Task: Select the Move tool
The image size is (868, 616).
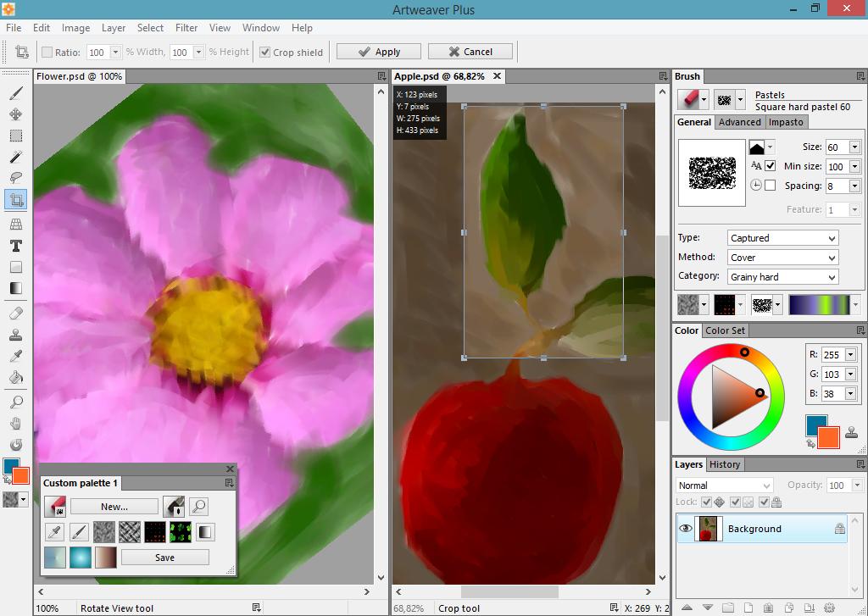Action: pyautogui.click(x=15, y=114)
